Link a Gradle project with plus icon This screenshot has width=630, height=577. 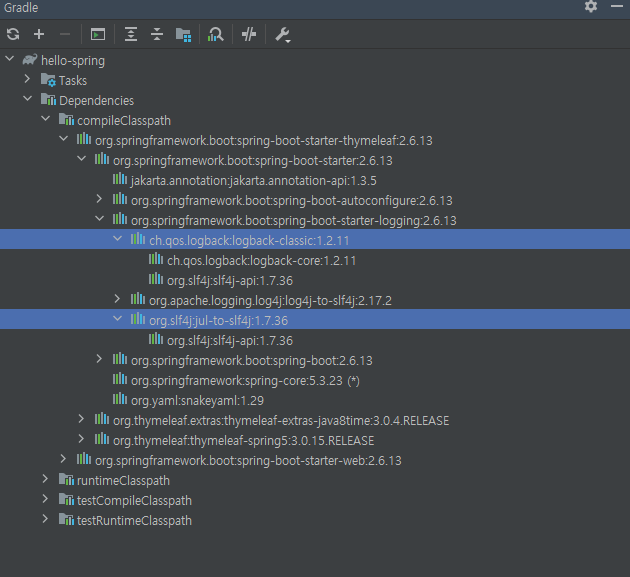pyautogui.click(x=39, y=35)
